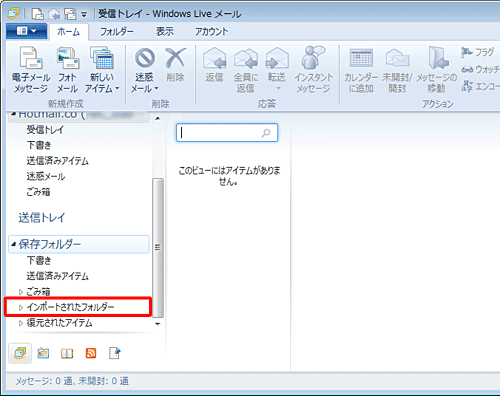The height and width of the screenshot is (396, 500).
Task: Expand ごみ箱 under 保存フォルダー
Action: click(21, 292)
